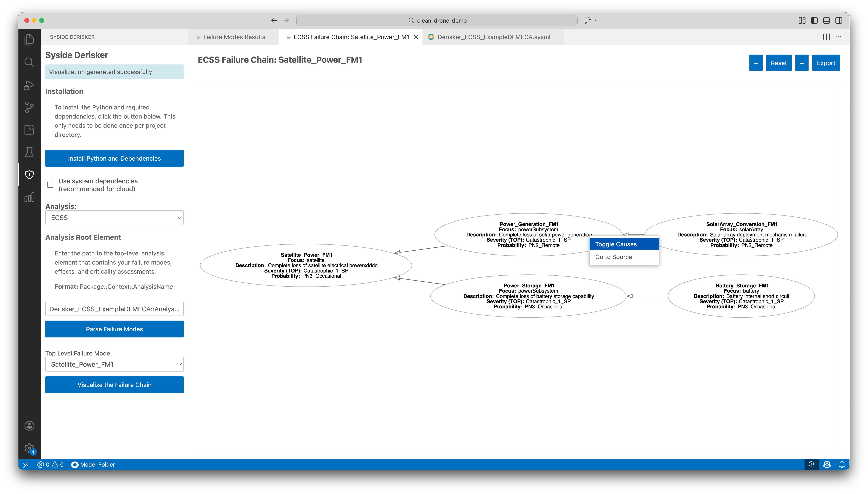The height and width of the screenshot is (494, 868).
Task: Open the Run and Debug view
Action: click(29, 85)
